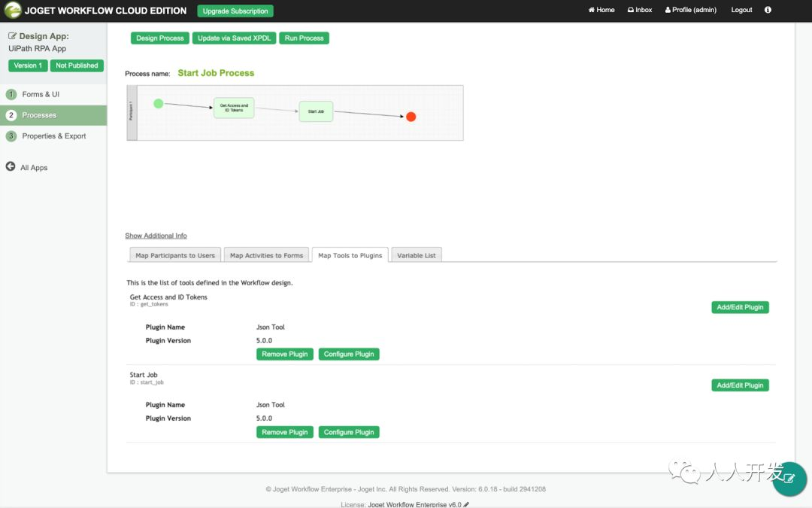
Task: Open Inbox in top navigation
Action: 640,10
